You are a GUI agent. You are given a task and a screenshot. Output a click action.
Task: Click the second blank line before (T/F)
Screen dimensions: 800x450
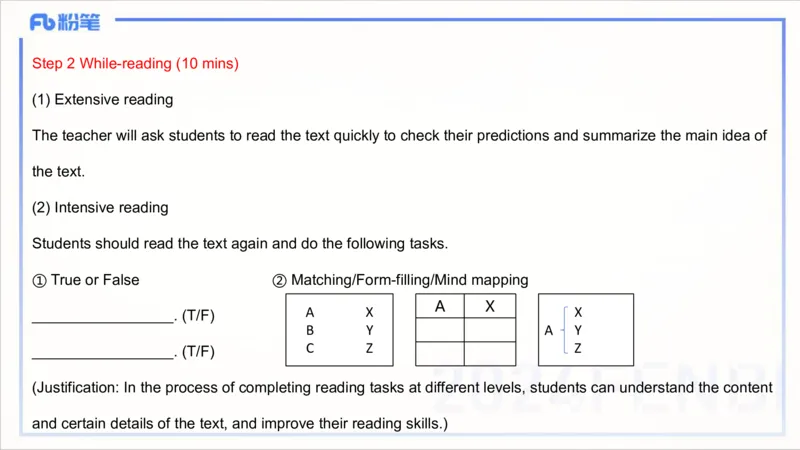pos(102,352)
